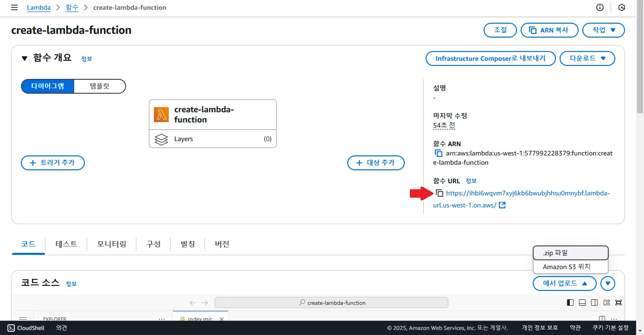Open the 모니터링 tab
644x335 pixels.
[112, 244]
